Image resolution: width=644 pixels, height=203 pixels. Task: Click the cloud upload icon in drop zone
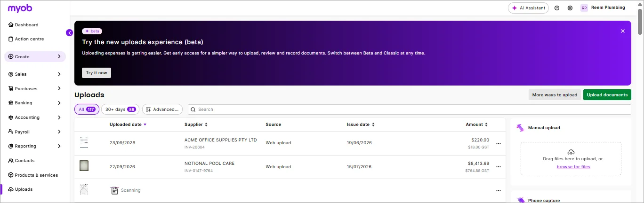click(571, 152)
